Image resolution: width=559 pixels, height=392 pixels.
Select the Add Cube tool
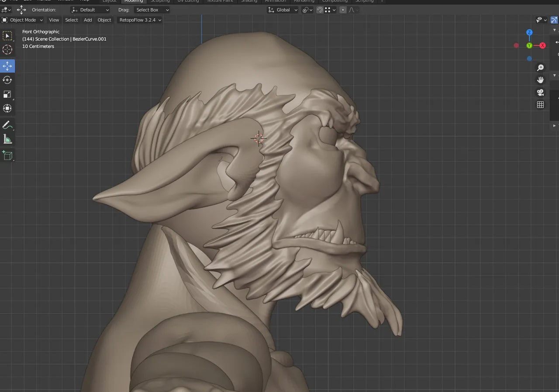tap(7, 155)
